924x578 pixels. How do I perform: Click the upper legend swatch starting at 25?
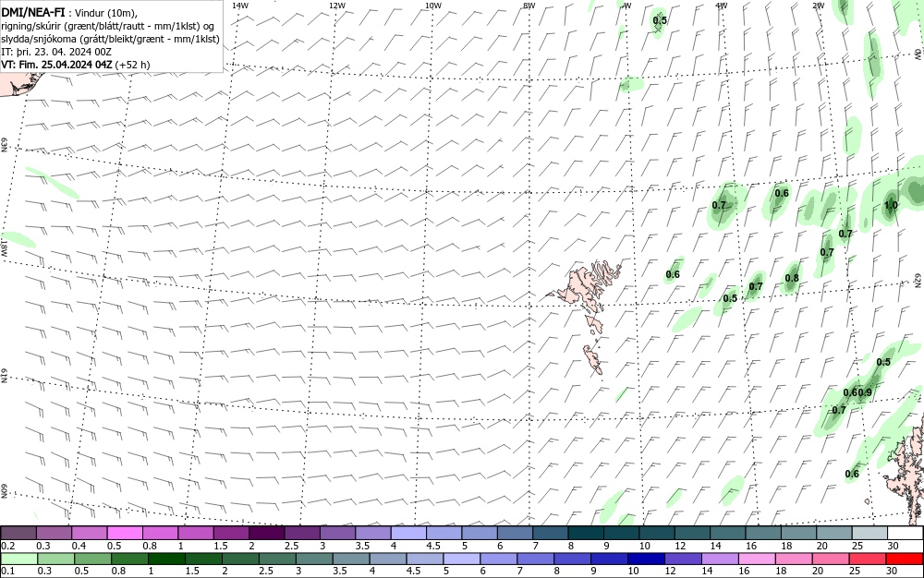(869, 534)
